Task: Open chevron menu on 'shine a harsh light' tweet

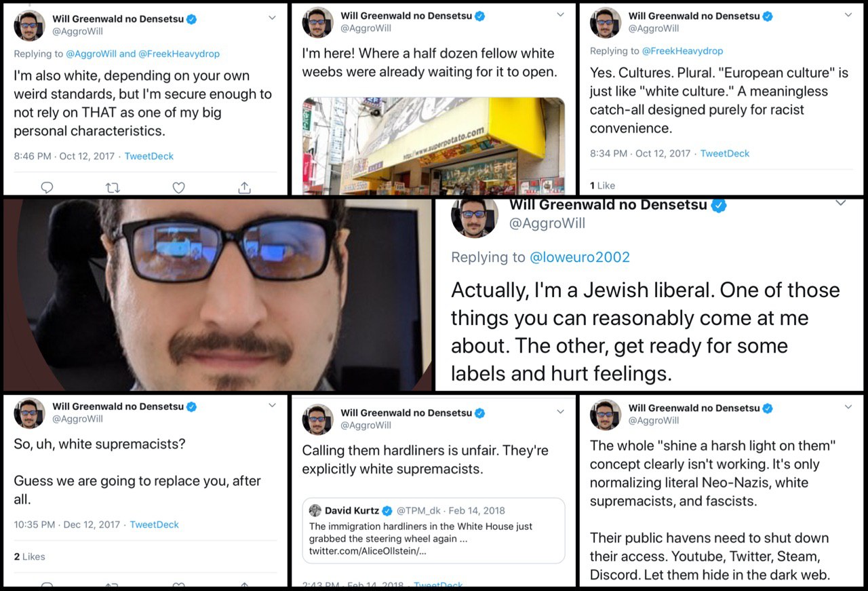Action: coord(848,406)
